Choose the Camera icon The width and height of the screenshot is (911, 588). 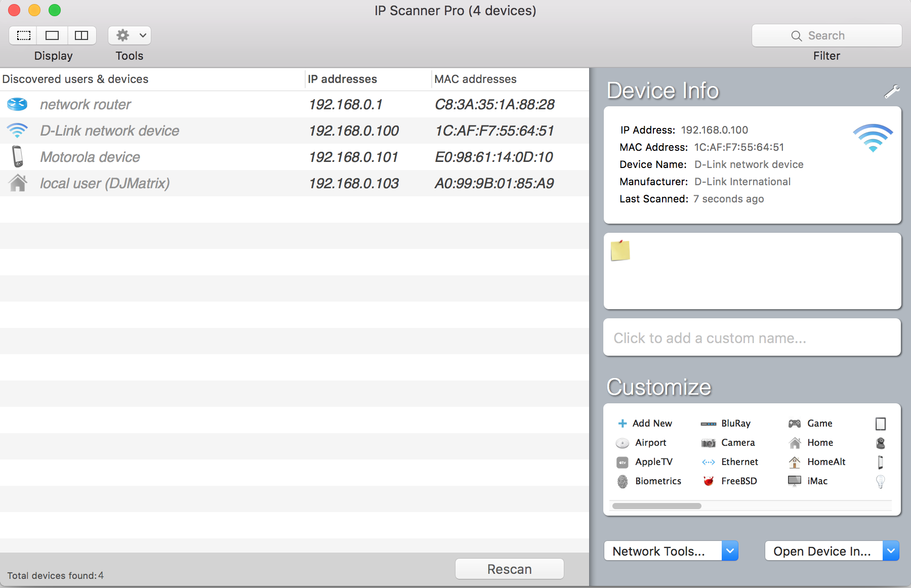(708, 443)
